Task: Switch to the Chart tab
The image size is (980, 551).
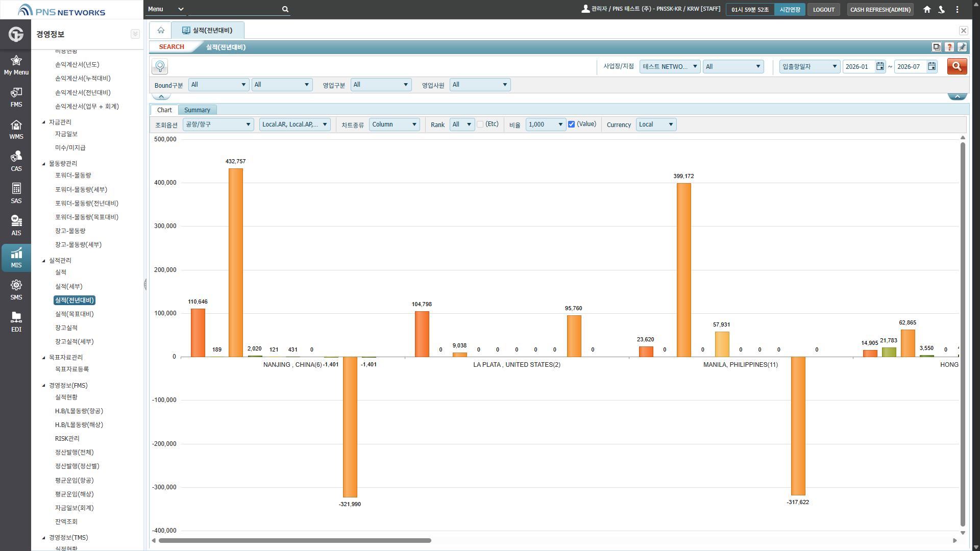Action: (164, 110)
